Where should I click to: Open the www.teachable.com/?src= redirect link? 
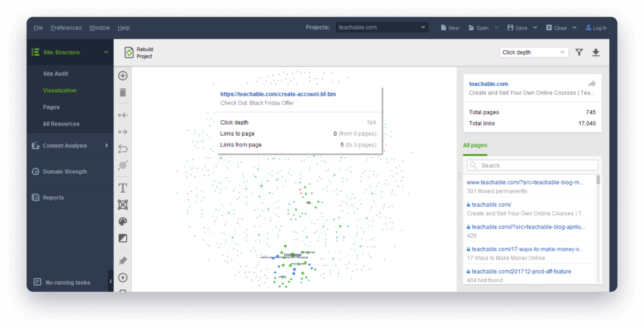click(525, 182)
